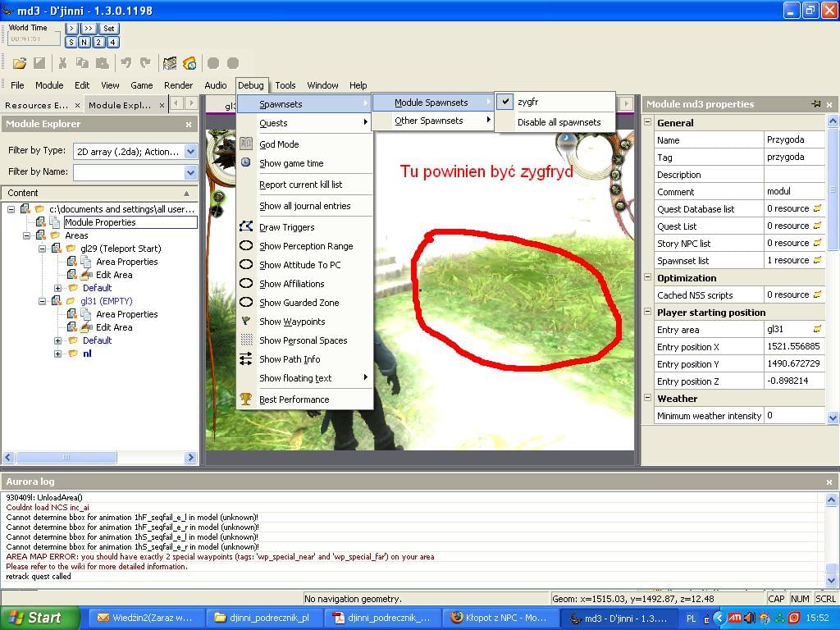Viewport: 840px width, 630px height.
Task: Click the Draw Triggers icon in the Debug menu
Action: (x=245, y=227)
